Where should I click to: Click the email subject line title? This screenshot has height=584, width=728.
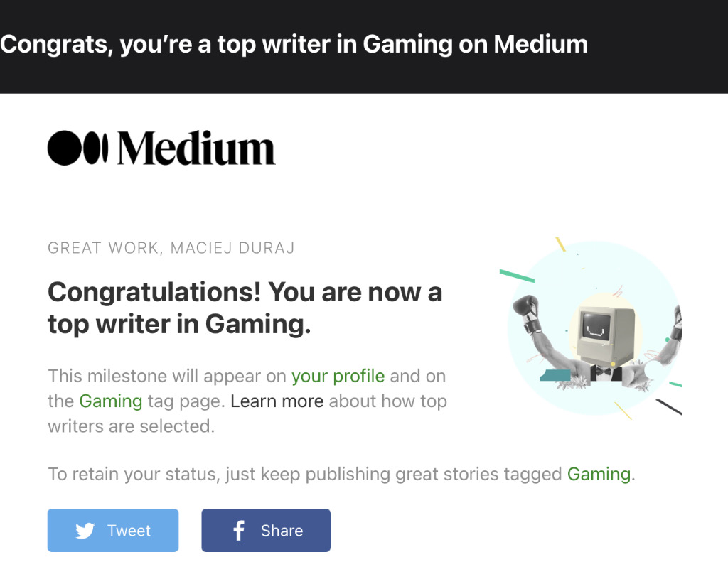[294, 44]
